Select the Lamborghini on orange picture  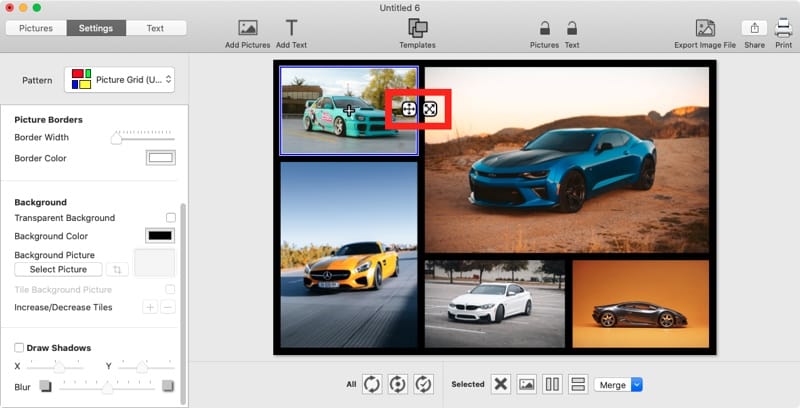[641, 304]
